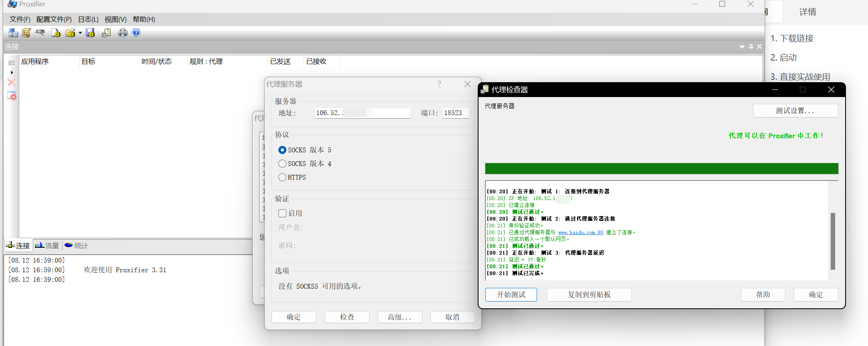The height and width of the screenshot is (346, 868).
Task: Click the 时间/状态 column header
Action: click(163, 61)
